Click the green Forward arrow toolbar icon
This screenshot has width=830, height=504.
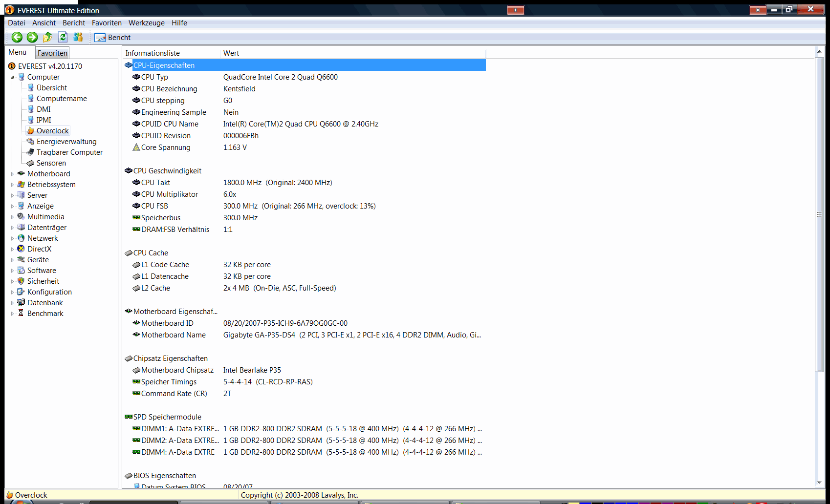[32, 37]
